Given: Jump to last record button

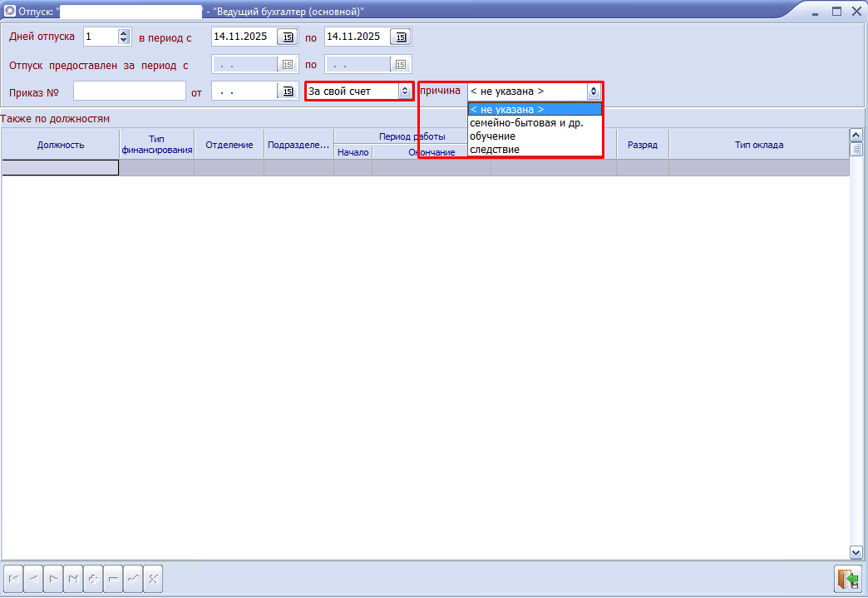Looking at the screenshot, I should (x=73, y=578).
